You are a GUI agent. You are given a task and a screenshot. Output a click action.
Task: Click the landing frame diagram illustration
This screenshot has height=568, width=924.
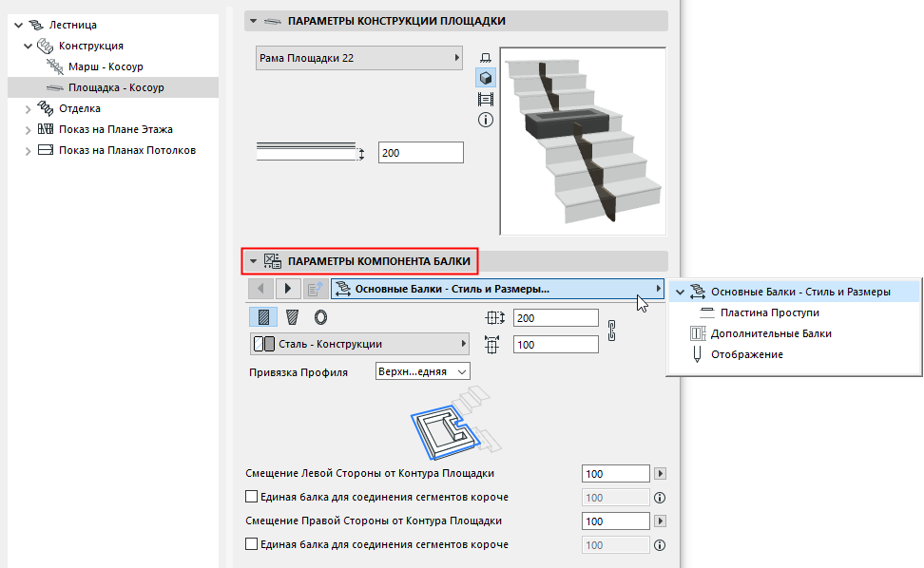tap(455, 423)
